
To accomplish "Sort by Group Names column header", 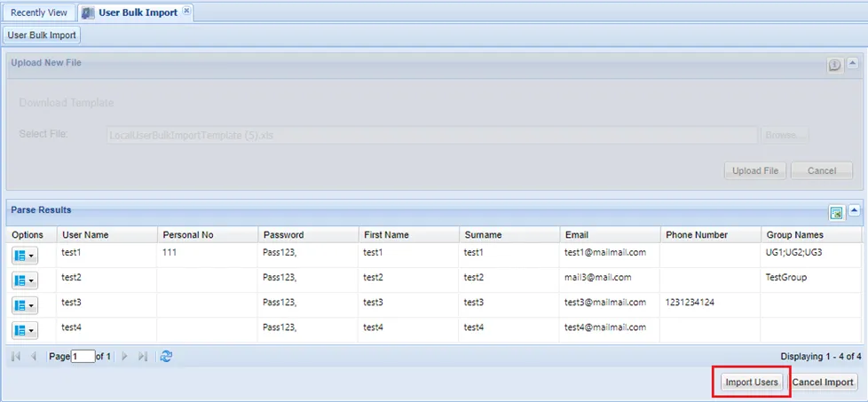I will (x=811, y=235).
